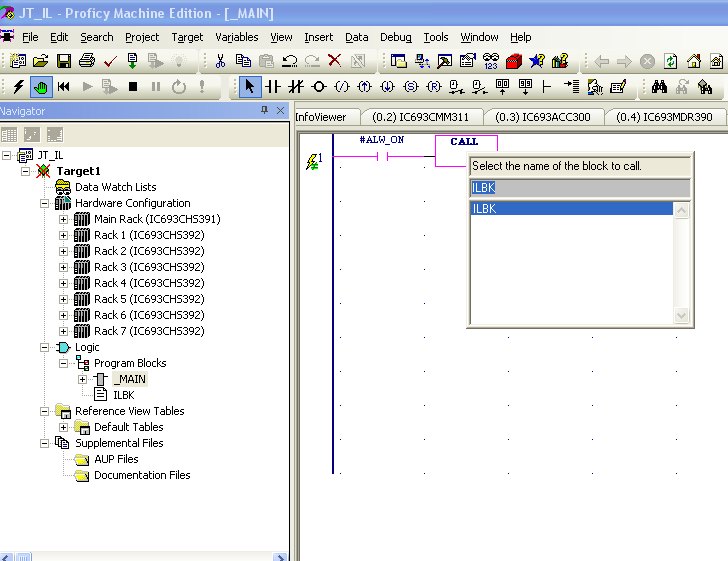Click the lightning bolt connect icon

pos(19,87)
